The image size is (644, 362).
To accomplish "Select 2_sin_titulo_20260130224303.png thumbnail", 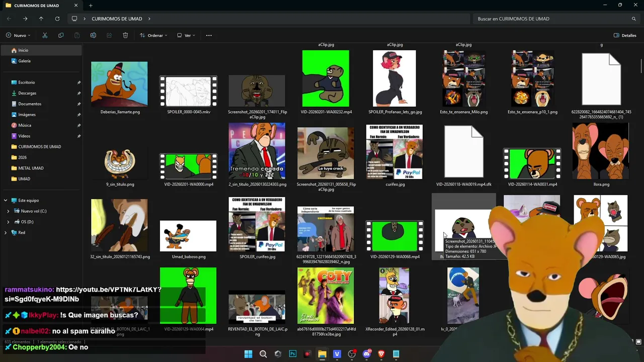I will [x=257, y=151].
